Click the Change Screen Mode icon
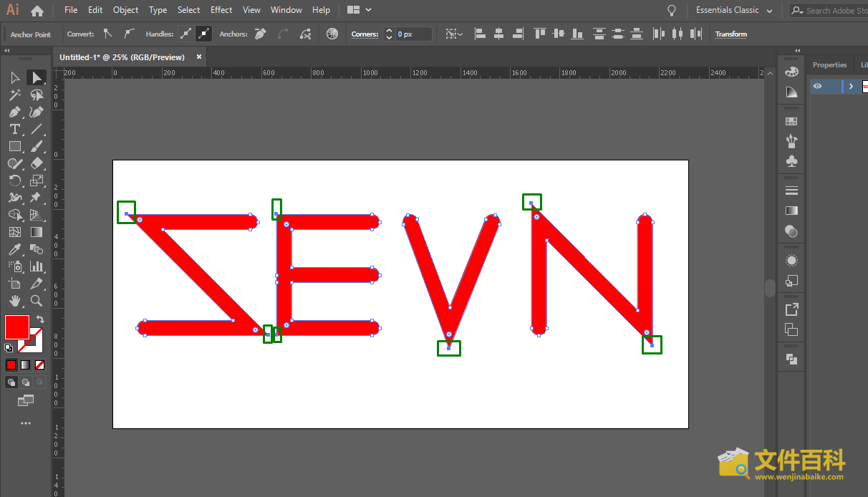 coord(26,400)
